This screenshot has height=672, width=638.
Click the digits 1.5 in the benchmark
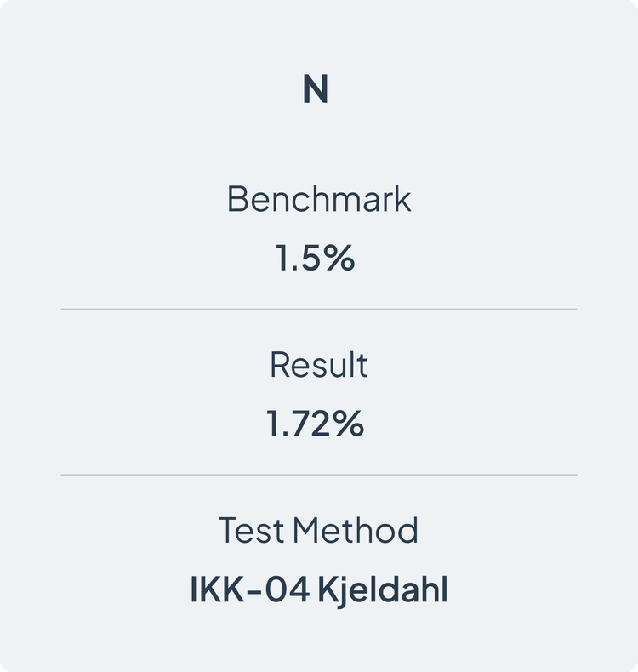pos(298,258)
